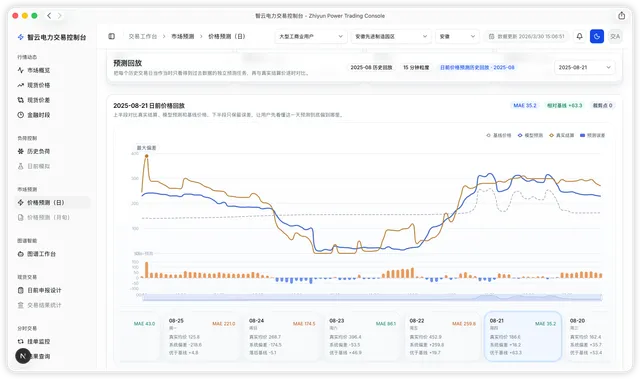Click the 现货价差 icon in sidebar

(20, 100)
